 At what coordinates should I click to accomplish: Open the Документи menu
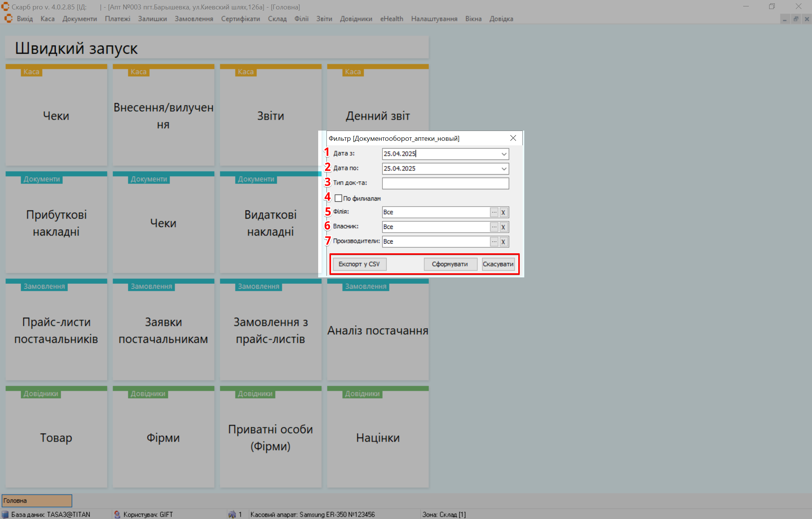tap(79, 19)
